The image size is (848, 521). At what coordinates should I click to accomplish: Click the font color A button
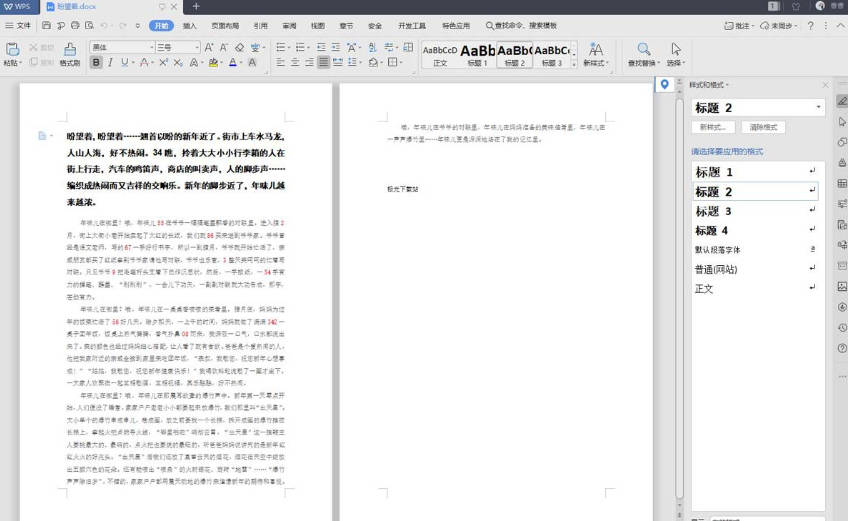coord(233,63)
